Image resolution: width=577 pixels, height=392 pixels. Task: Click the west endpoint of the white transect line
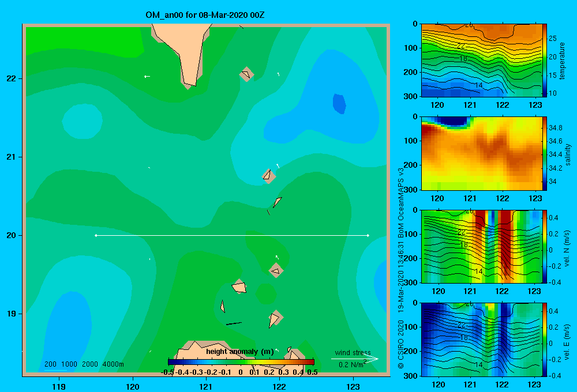click(x=96, y=235)
